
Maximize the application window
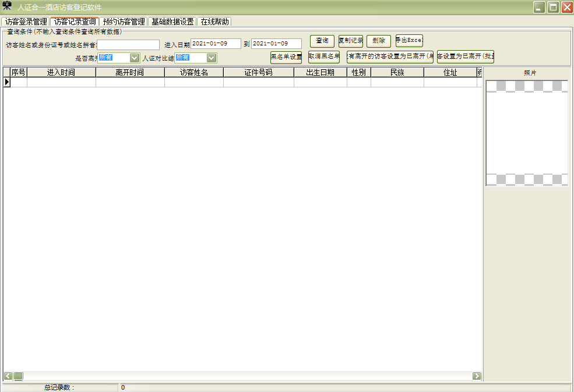tap(553, 7)
